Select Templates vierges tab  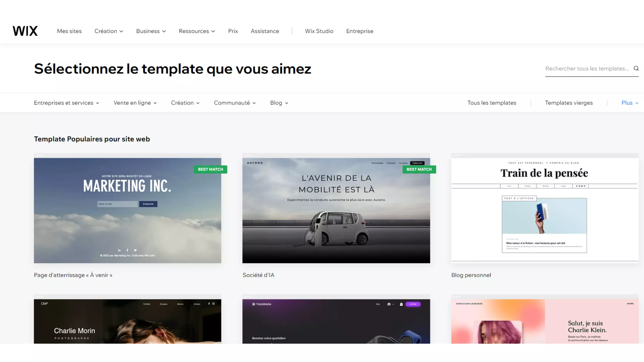pos(569,103)
